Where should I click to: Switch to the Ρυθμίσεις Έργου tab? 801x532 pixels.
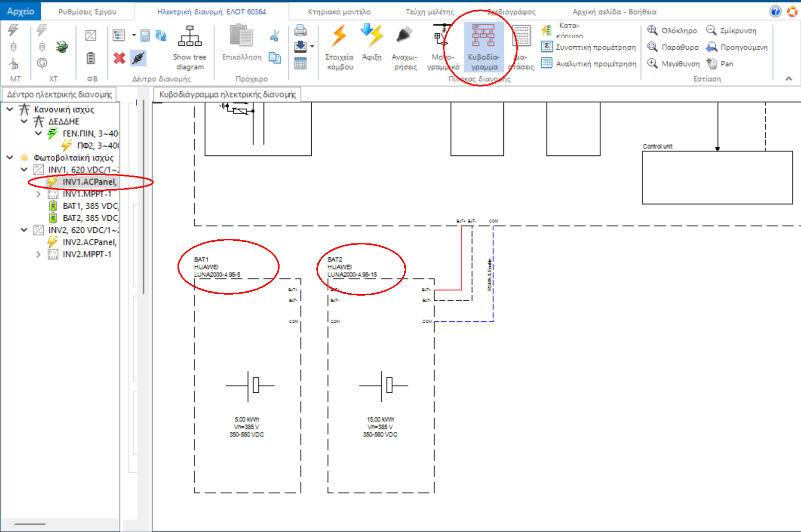pos(87,12)
